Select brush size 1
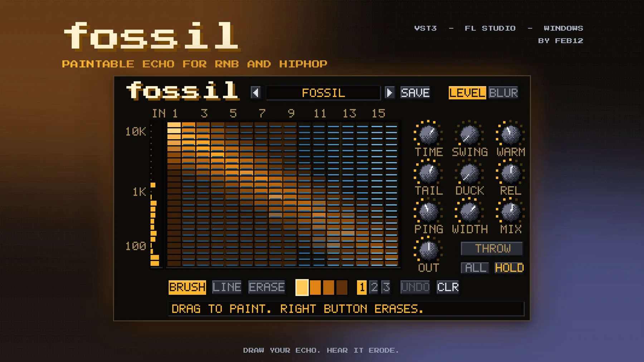The width and height of the screenshot is (644, 362). [x=362, y=287]
